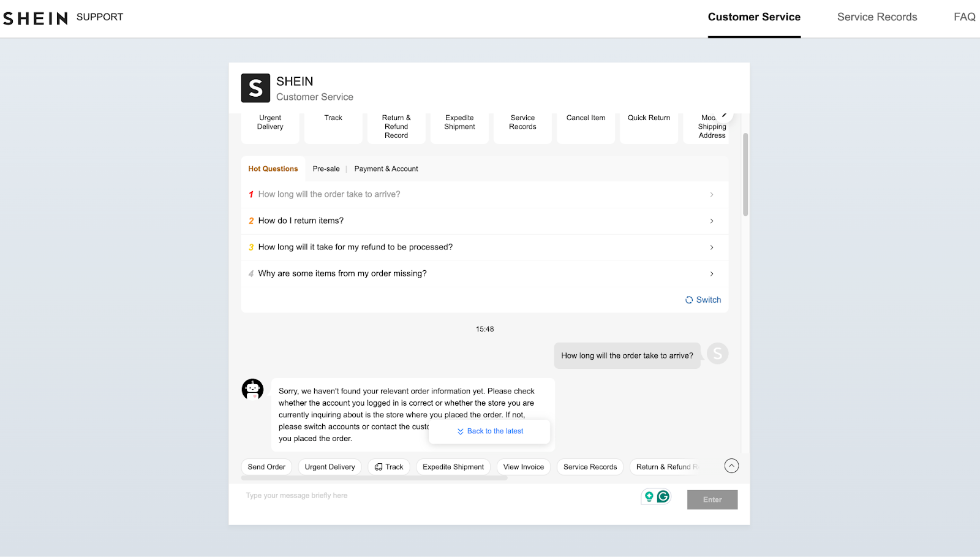The width and height of the screenshot is (980, 557).
Task: Collapse the quick-reply bar with the circled arrow
Action: 731,466
